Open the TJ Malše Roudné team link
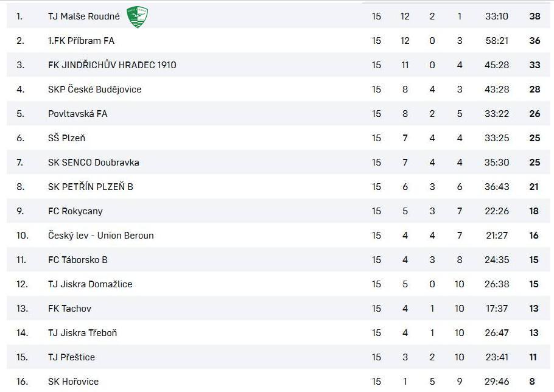The image size is (554, 392). point(84,16)
